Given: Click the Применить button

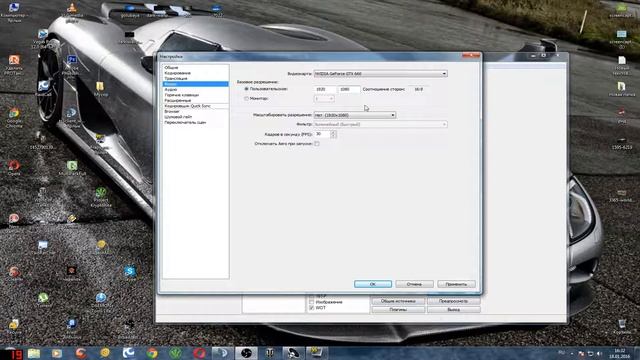Looking at the screenshot, I should click(456, 284).
